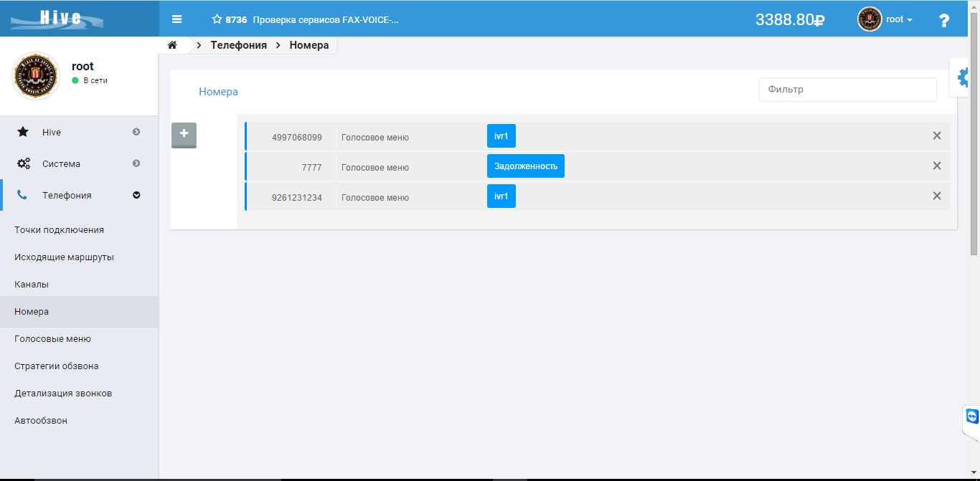Image resolution: width=980 pixels, height=481 pixels.
Task: Click the TeamViewer side tab icon
Action: point(972,416)
